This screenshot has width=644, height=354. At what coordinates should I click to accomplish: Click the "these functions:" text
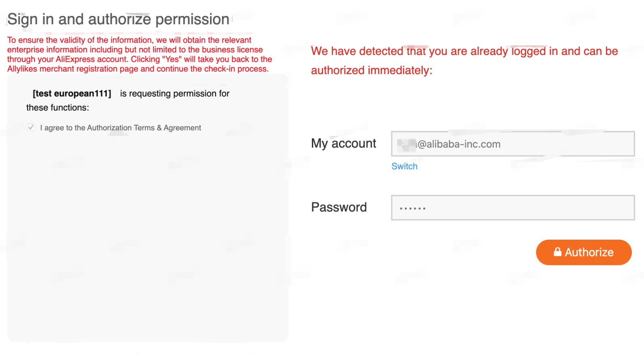click(x=57, y=107)
